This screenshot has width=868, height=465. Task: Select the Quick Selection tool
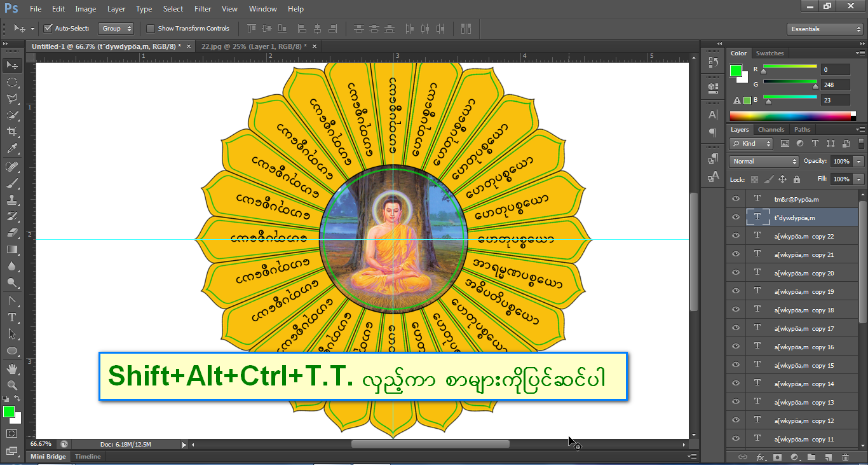coord(12,115)
